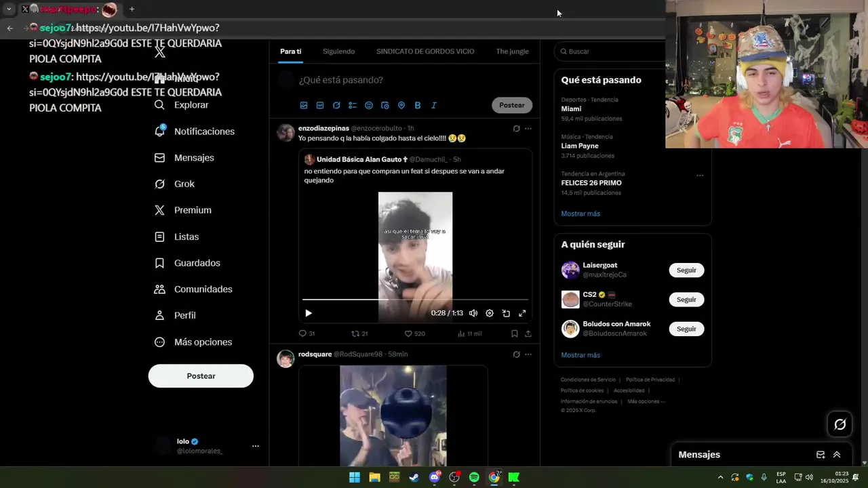Open the floating Grok button
Viewport: 868px width, 488px height.
tap(840, 424)
